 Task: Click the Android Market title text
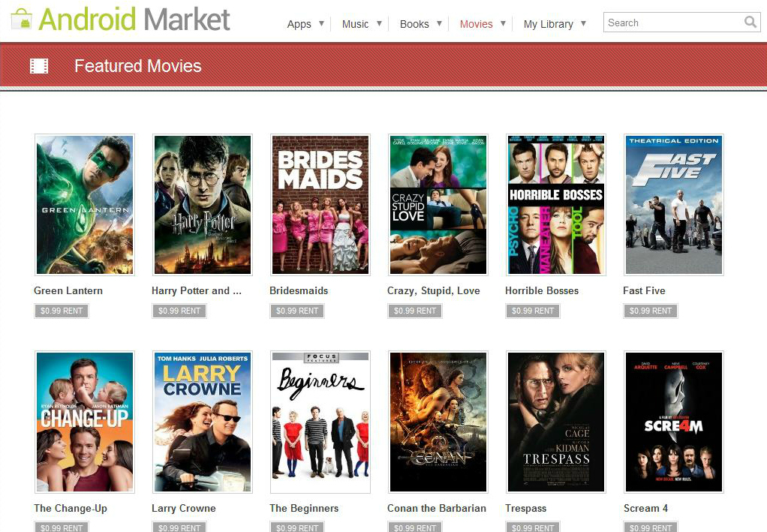(x=134, y=20)
